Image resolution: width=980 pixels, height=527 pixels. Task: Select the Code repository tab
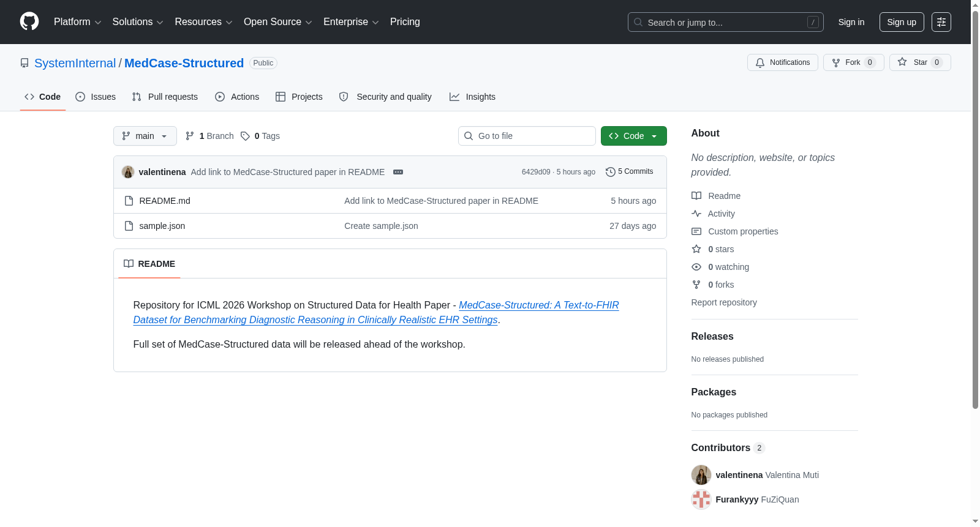[x=43, y=97]
